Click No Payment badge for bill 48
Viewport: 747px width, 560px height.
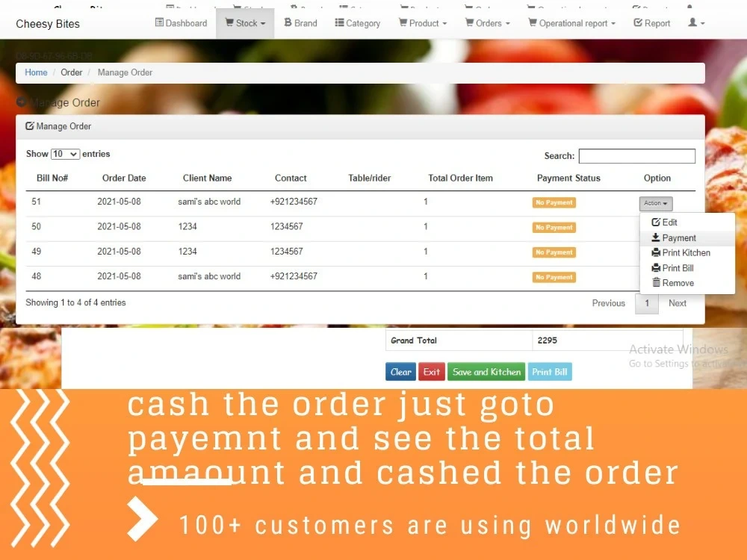554,277
